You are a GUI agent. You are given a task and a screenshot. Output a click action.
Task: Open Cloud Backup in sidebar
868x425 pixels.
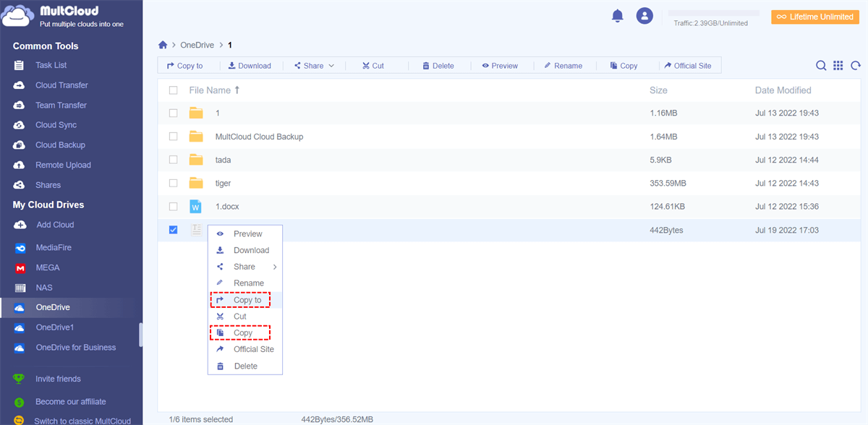60,145
